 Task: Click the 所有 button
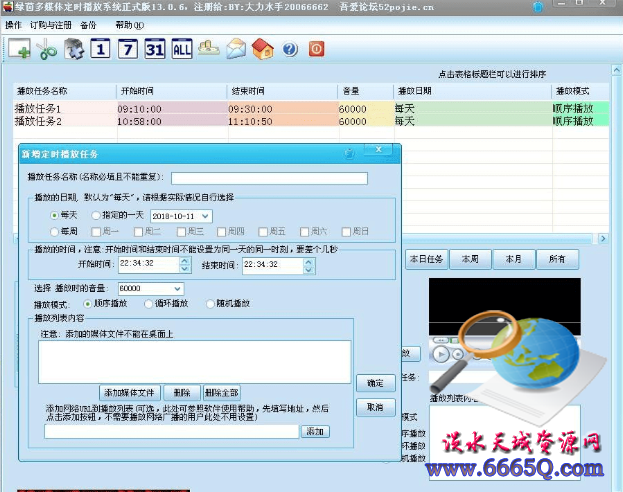(x=557, y=260)
